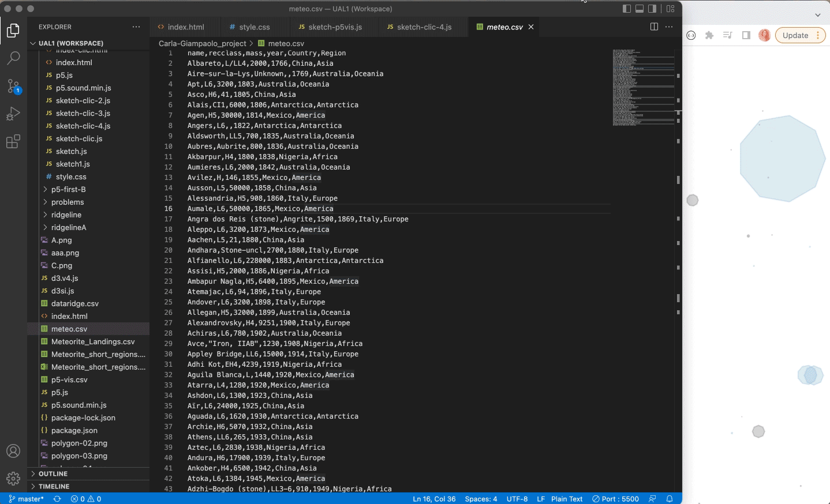Change encoding via UTF-8 status

[517, 499]
